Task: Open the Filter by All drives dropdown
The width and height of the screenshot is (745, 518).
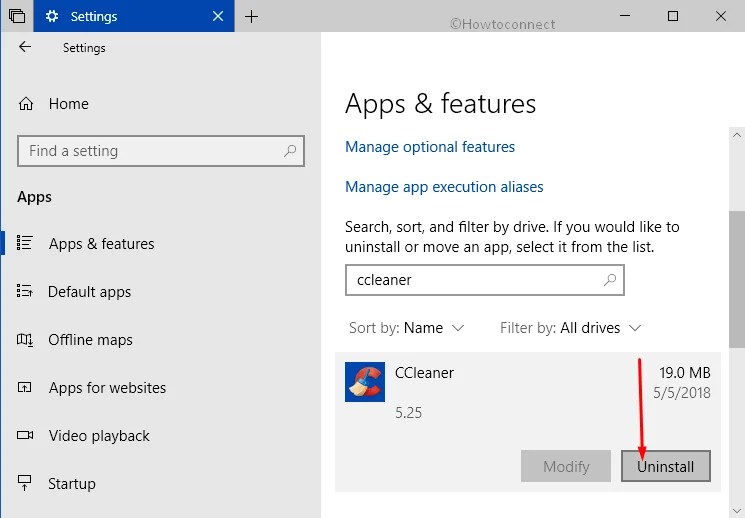Action: (x=571, y=328)
